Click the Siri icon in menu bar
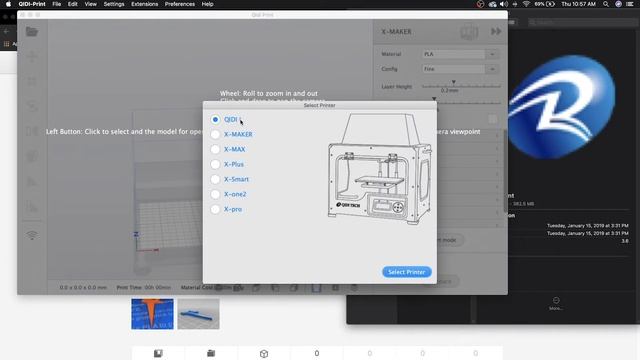 point(618,4)
